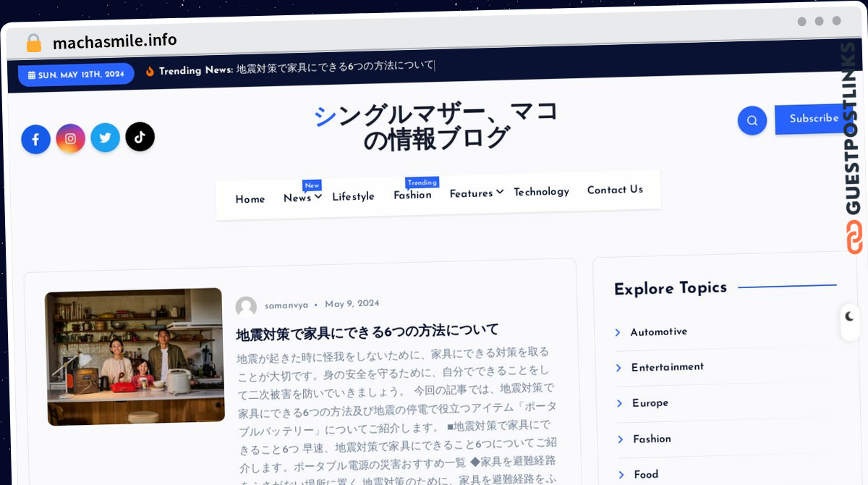Click the New badge above News
The image size is (868, 485).
click(x=312, y=185)
